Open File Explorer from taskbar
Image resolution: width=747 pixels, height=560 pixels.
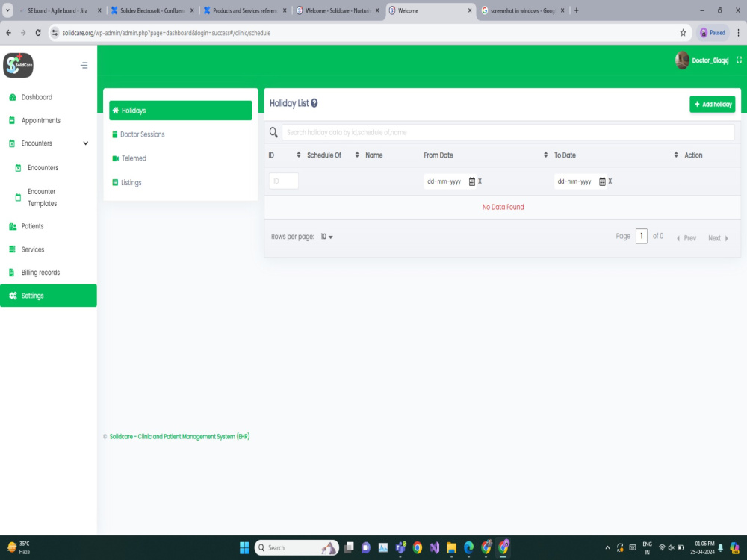[451, 547]
